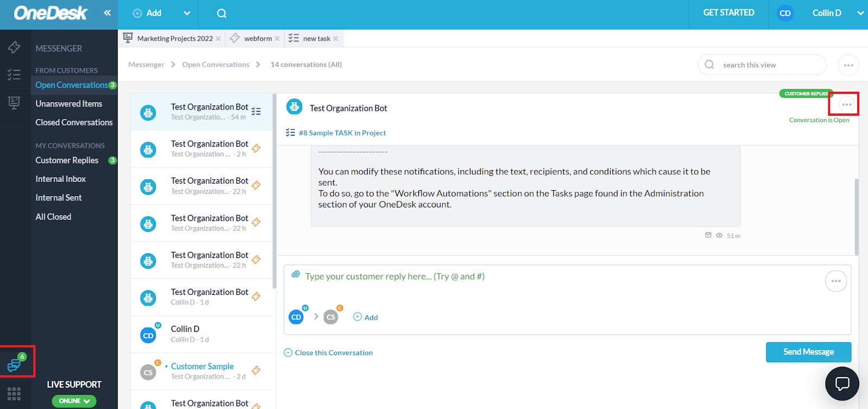This screenshot has height=409, width=868.
Task: Click 14 conversations (All) breadcrumb
Action: point(306,65)
